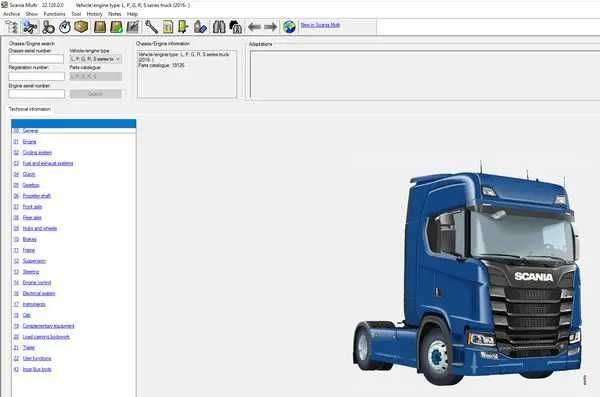Expand the Vehicle/engine type dropdown
This screenshot has height=397, width=600.
(x=96, y=59)
